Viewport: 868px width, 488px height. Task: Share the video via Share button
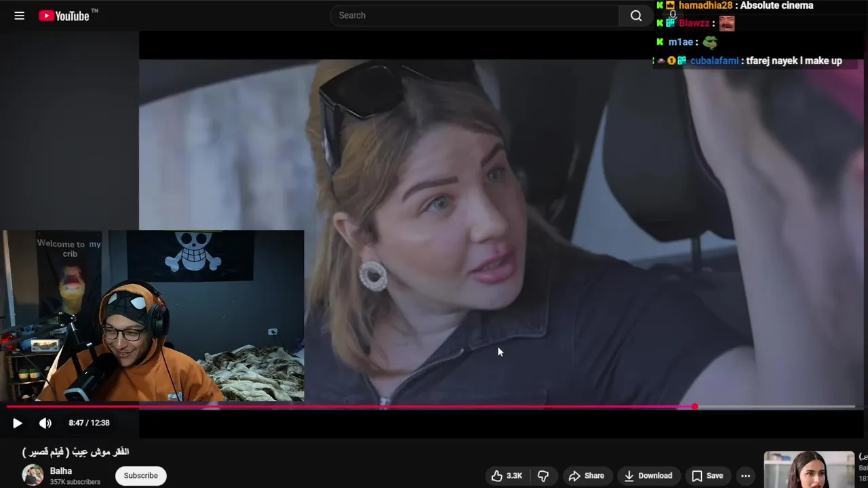(587, 476)
